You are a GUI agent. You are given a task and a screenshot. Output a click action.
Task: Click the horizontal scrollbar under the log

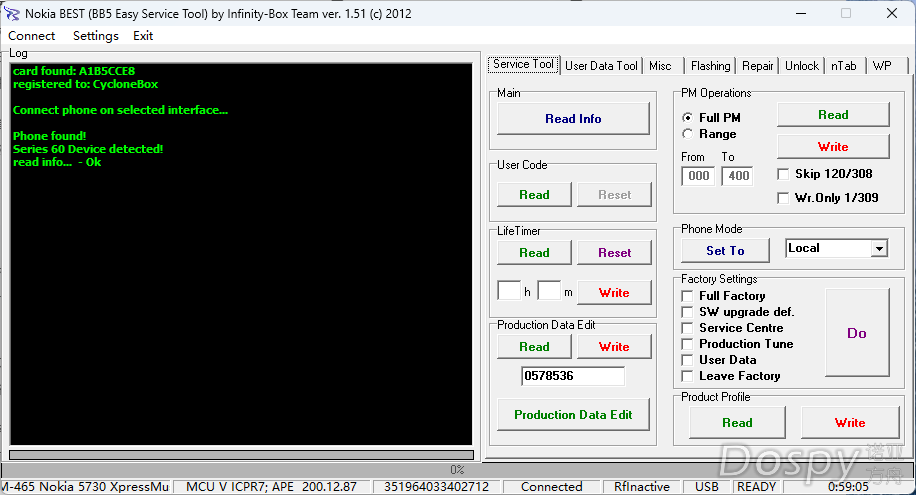pos(241,455)
